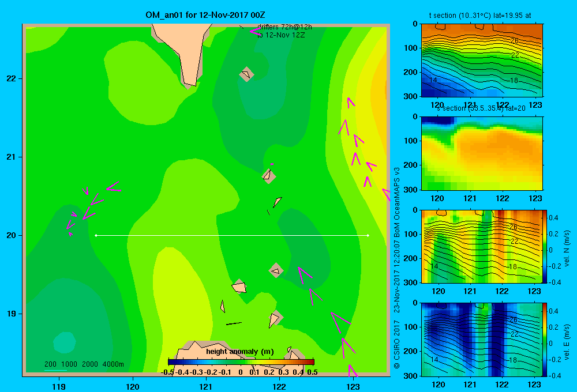
Task: Click the 'drifters 72h@12h' label
Action: click(x=284, y=27)
